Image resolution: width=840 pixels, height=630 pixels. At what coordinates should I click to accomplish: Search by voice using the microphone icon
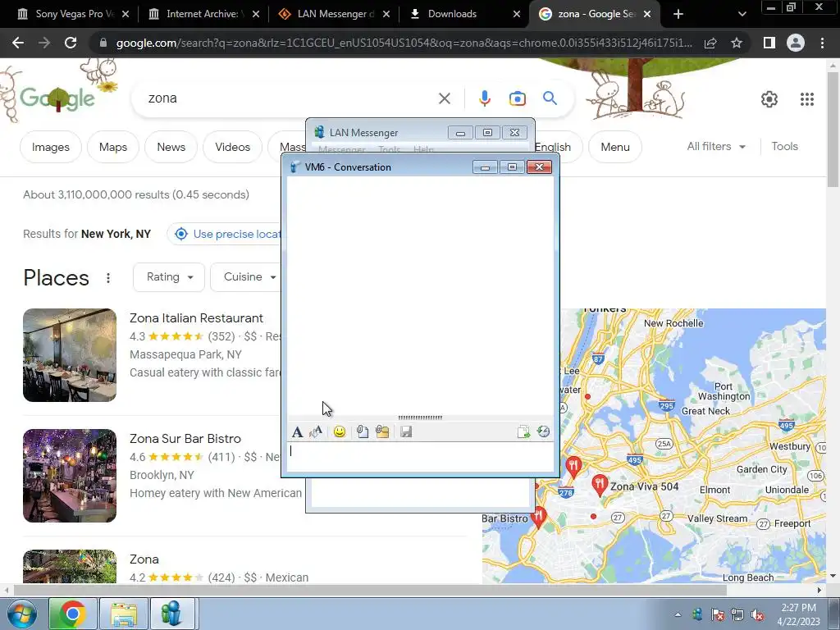click(484, 98)
